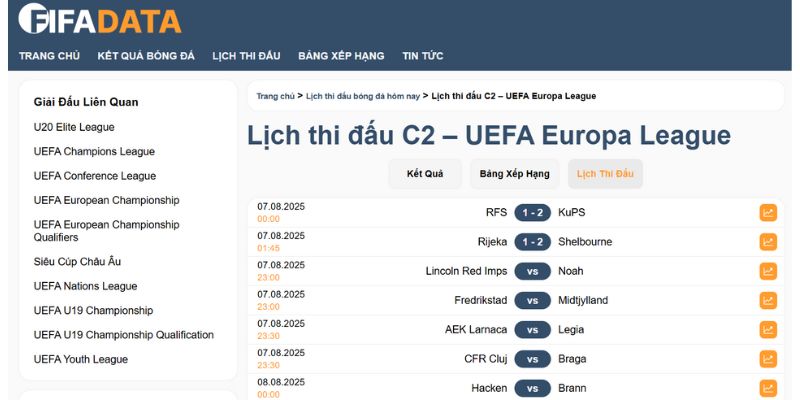This screenshot has height=400, width=800.
Task: Click Trang chủ breadcrumb link
Action: coord(275,96)
